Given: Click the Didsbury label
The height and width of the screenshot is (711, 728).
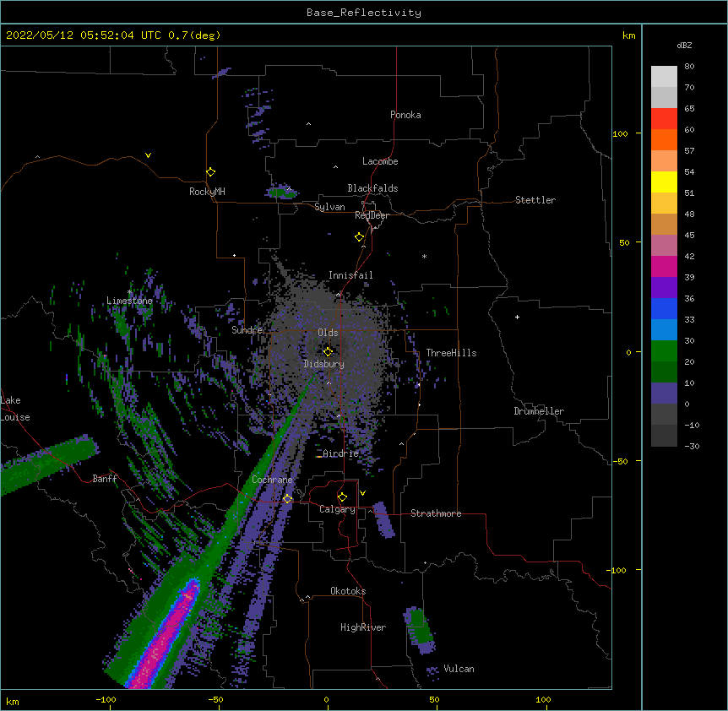Looking at the screenshot, I should [x=324, y=364].
